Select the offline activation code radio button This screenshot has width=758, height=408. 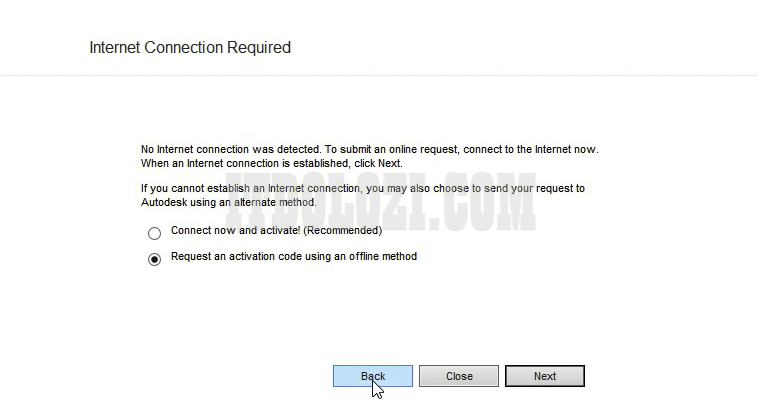tap(154, 260)
